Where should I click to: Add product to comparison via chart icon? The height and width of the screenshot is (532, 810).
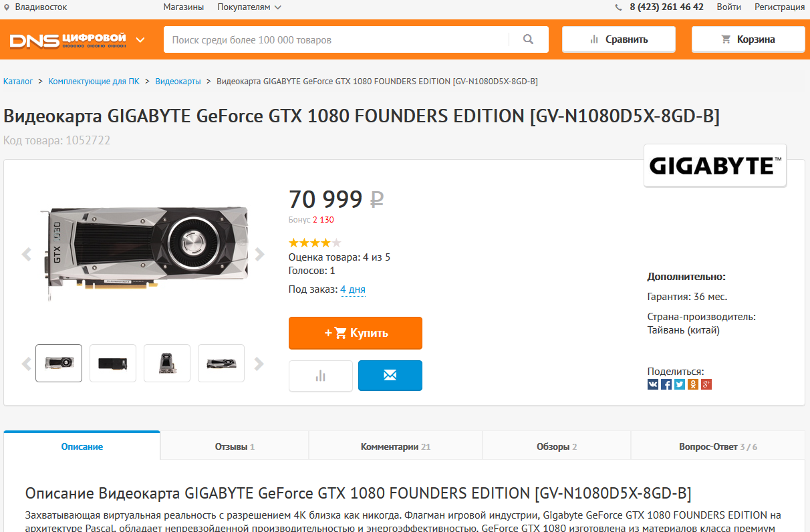coord(321,376)
